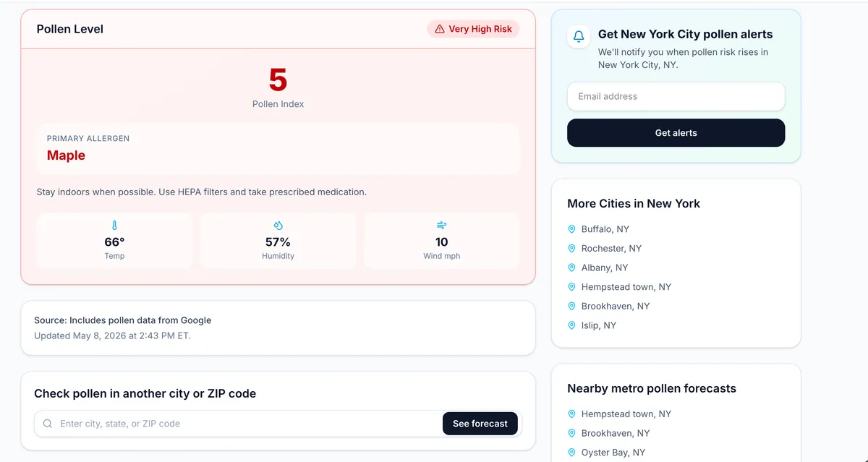Click the 66° temperature value
Screen dimensions: 868x462
[x=114, y=242]
